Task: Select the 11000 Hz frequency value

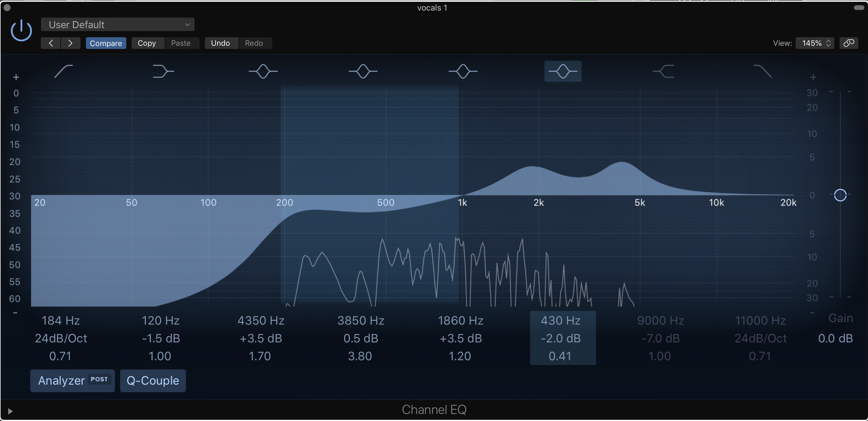Action: tap(760, 320)
